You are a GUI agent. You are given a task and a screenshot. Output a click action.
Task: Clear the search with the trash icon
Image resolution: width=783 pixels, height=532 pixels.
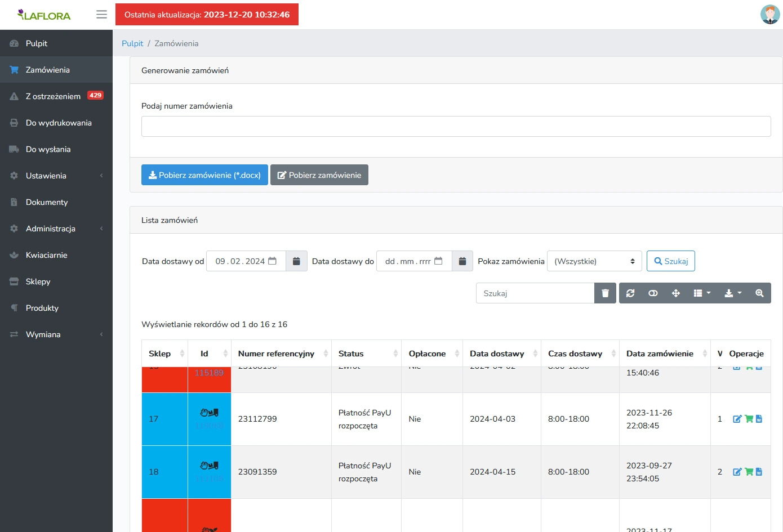605,293
